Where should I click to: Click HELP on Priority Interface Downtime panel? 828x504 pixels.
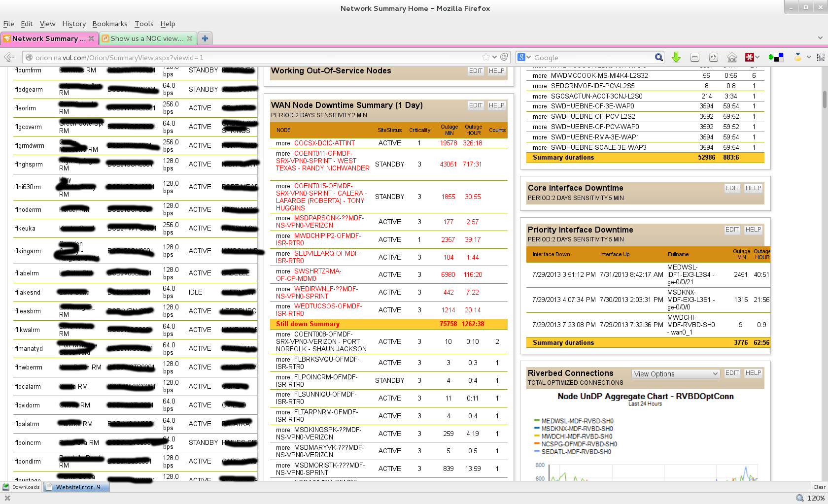(753, 230)
